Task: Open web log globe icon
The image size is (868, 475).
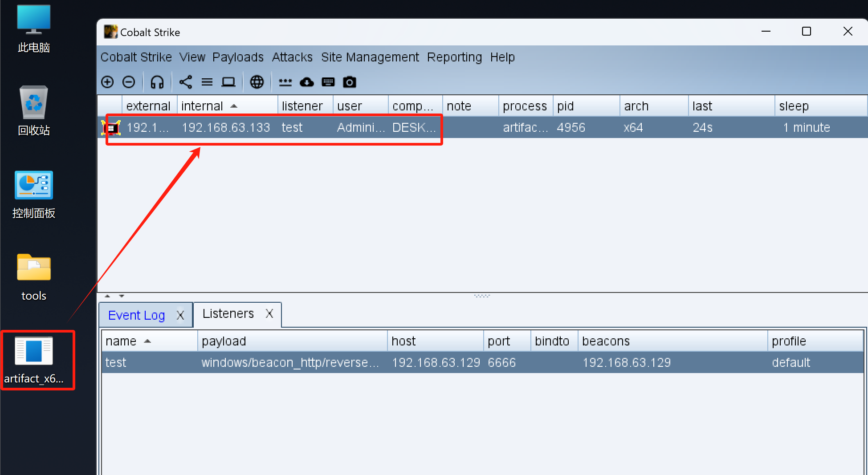Action: [x=257, y=82]
